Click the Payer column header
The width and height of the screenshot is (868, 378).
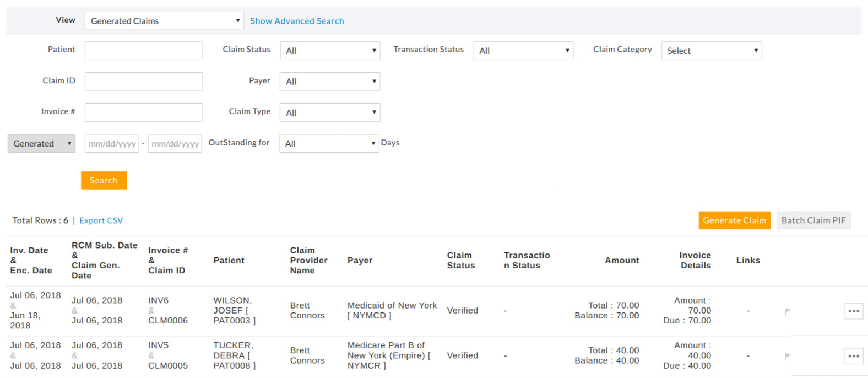click(x=360, y=261)
